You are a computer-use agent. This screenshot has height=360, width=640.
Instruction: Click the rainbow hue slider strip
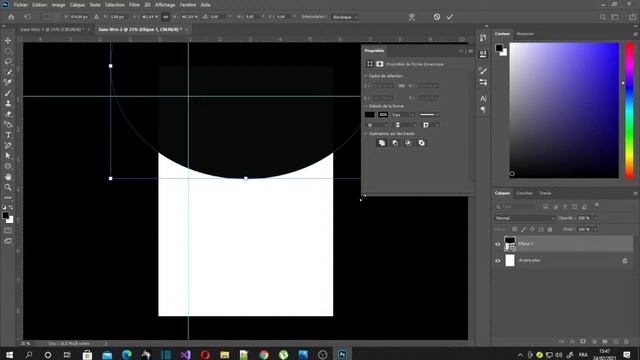pos(629,110)
